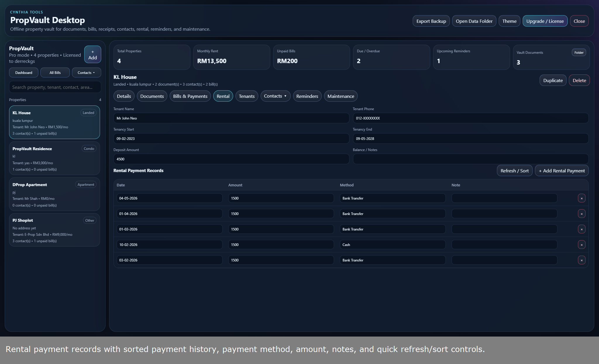Screen dimensions: 599x364
Task: Delete the 01-04-2026 rental payment row
Action: [581, 214]
